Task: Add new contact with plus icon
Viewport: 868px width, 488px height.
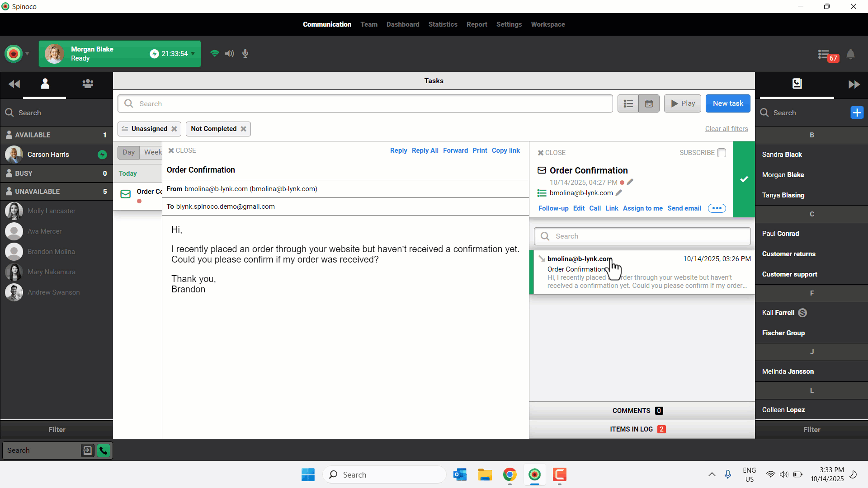Action: coord(857,113)
